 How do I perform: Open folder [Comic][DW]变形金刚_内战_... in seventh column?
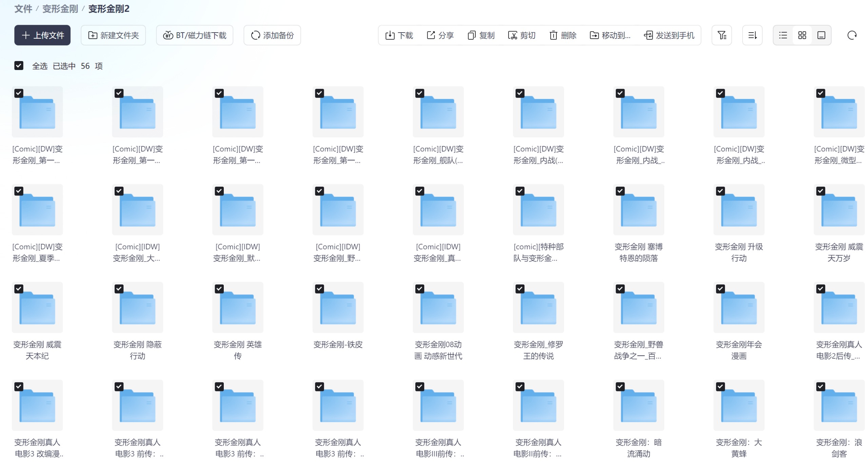tap(639, 112)
